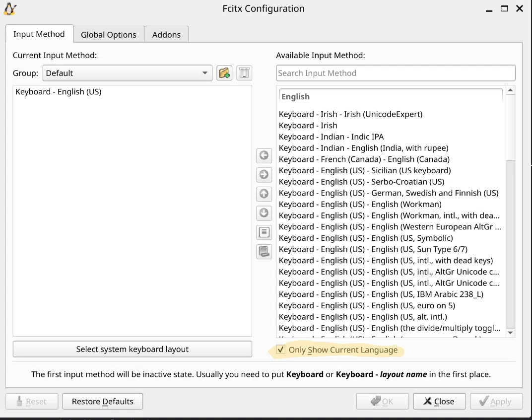Click the list scrollbar down arrow

[510, 333]
